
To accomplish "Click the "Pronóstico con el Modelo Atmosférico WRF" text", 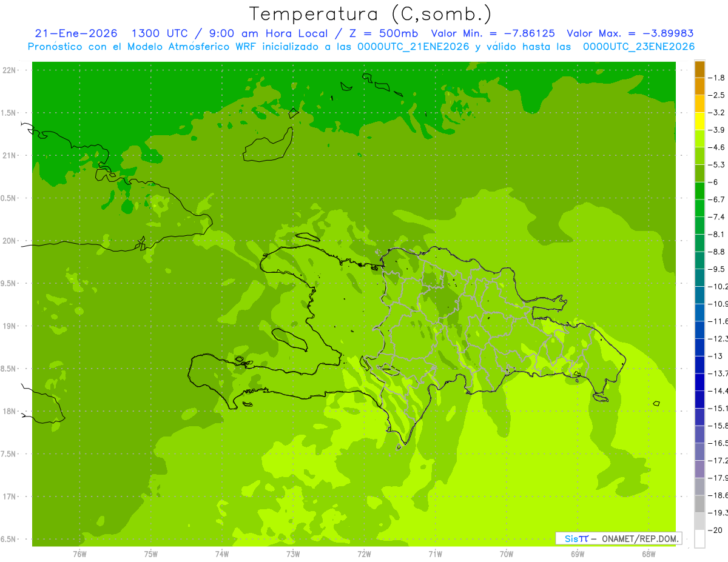I will 143,47.
